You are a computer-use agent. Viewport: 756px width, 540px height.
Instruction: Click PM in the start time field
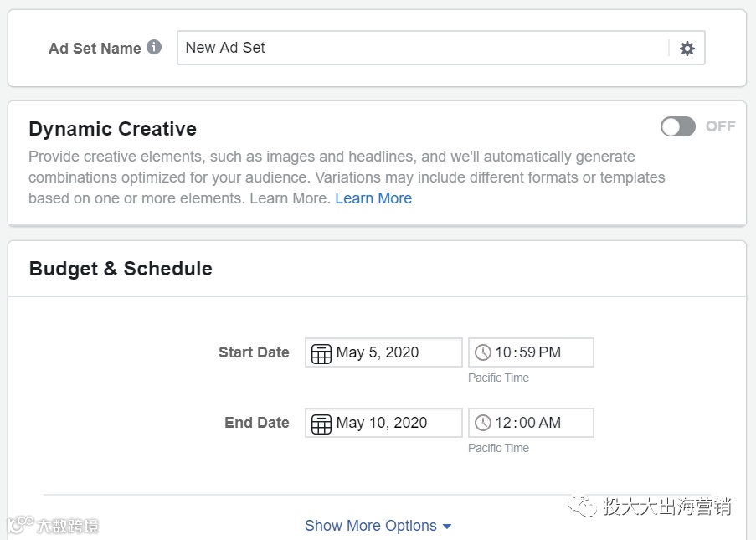(550, 352)
